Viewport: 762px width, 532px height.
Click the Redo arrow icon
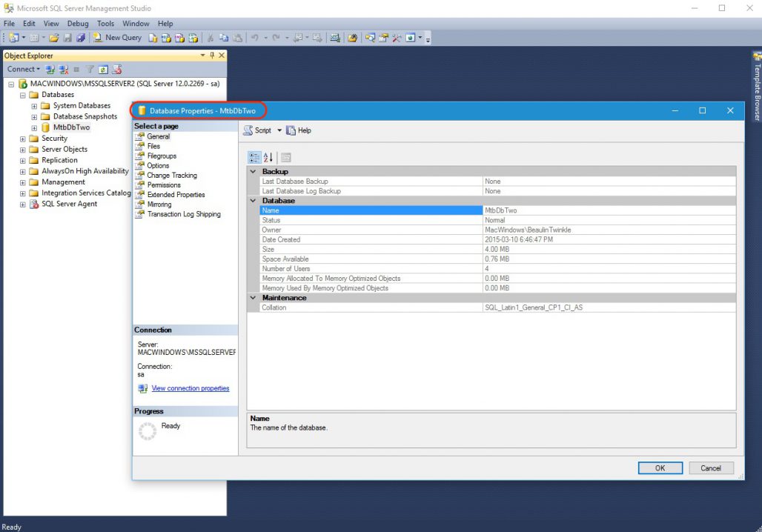point(276,38)
